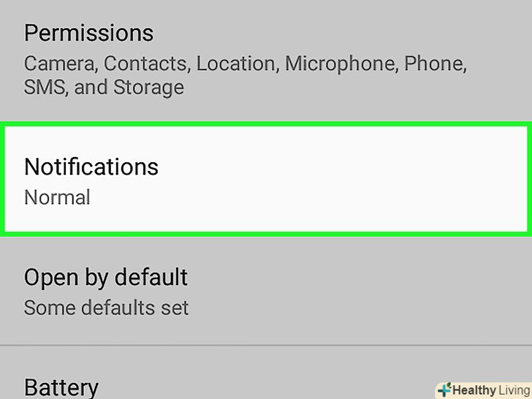Click the "Some defaults set" subtitle
The width and height of the screenshot is (532, 399).
click(x=106, y=308)
